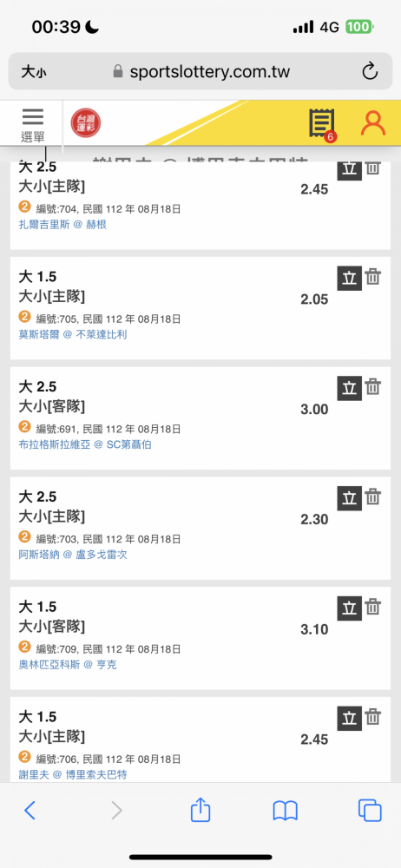Toggle the 立 button on bet 705

coord(350,278)
